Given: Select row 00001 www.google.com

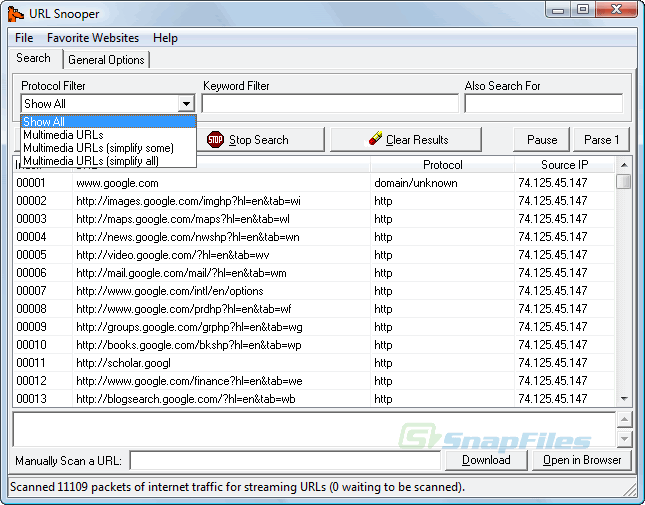Looking at the screenshot, I should pyautogui.click(x=314, y=183).
